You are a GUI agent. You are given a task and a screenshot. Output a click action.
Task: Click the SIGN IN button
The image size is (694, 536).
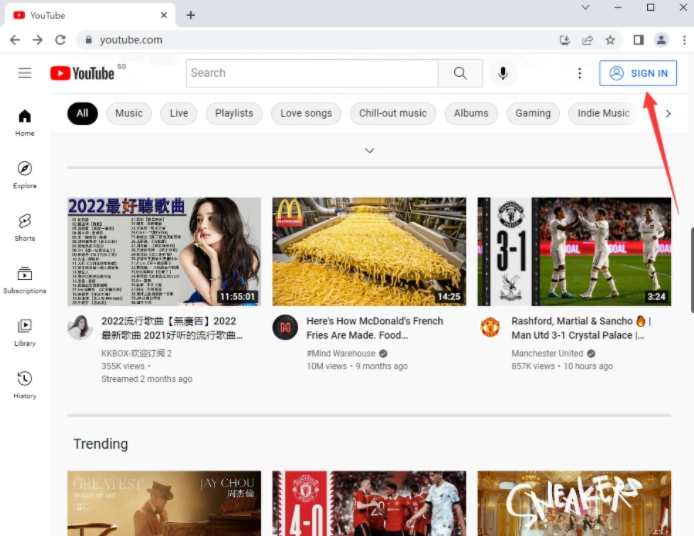pyautogui.click(x=638, y=73)
